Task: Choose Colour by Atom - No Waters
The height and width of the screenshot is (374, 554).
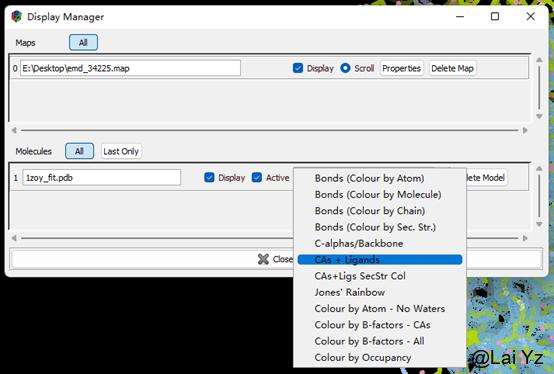Action: click(x=380, y=309)
